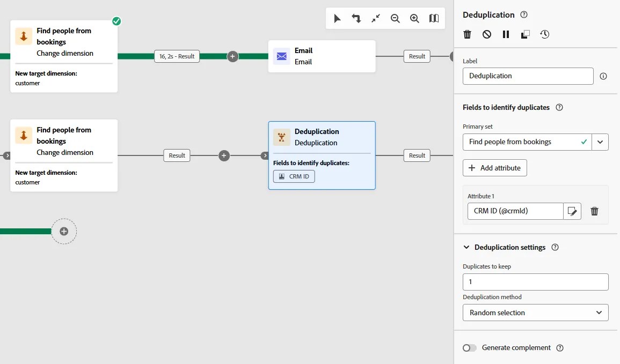Click the fit-to-screen collapse arrows icon
Image resolution: width=620 pixels, height=364 pixels.
[376, 19]
